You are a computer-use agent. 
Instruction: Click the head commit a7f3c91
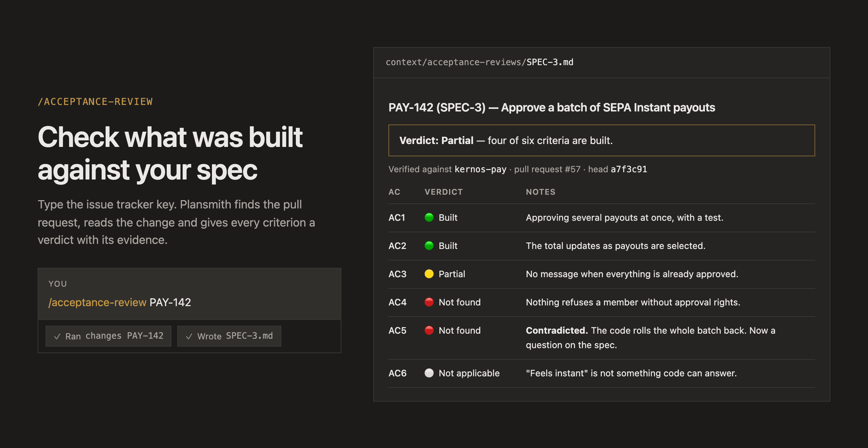point(629,169)
